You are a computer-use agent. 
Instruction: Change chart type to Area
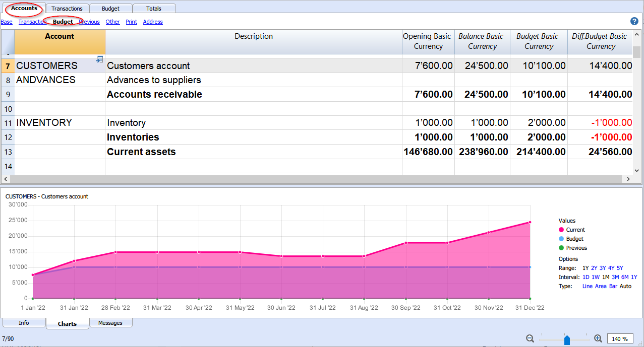pos(601,286)
